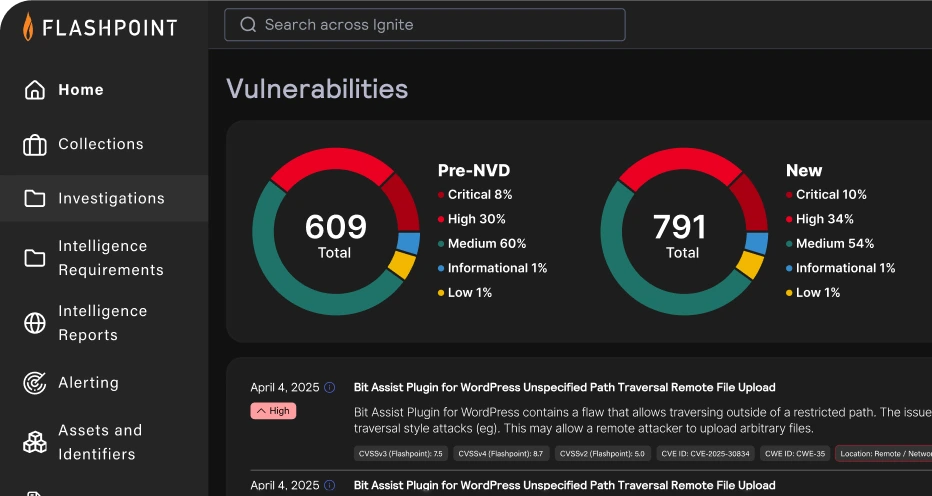Click the New chart title
The image size is (932, 496).
[804, 171]
